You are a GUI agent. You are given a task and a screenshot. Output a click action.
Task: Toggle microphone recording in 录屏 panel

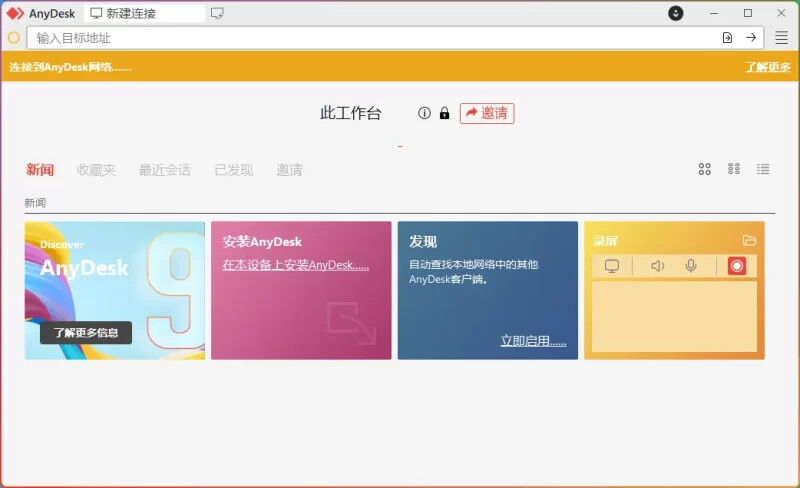(x=690, y=266)
